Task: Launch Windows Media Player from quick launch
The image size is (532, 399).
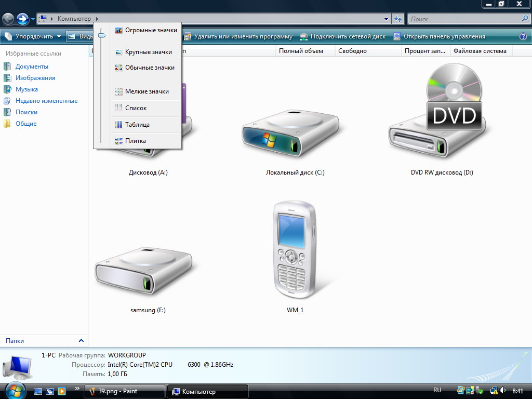Action: [62, 391]
